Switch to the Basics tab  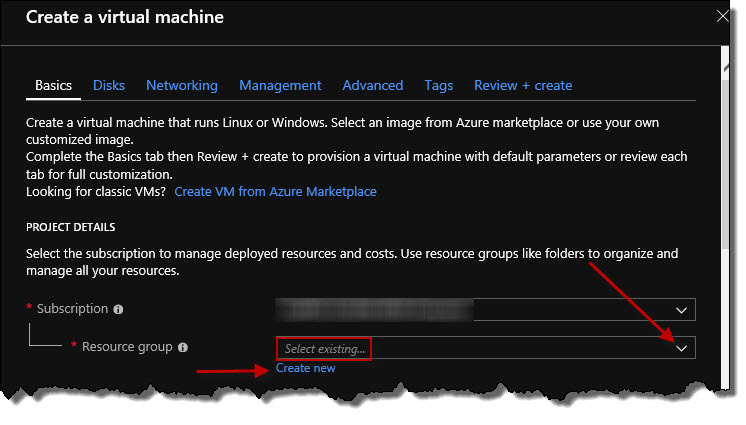point(53,86)
